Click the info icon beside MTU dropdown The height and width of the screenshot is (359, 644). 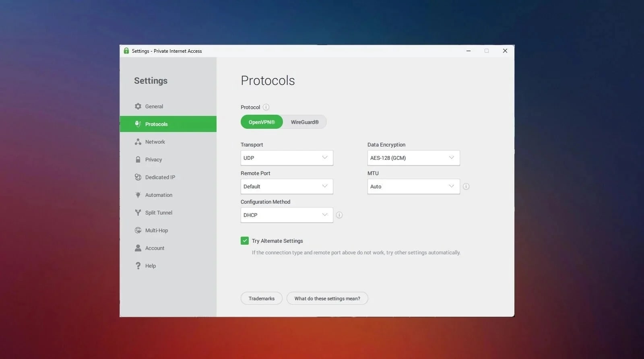coord(466,186)
